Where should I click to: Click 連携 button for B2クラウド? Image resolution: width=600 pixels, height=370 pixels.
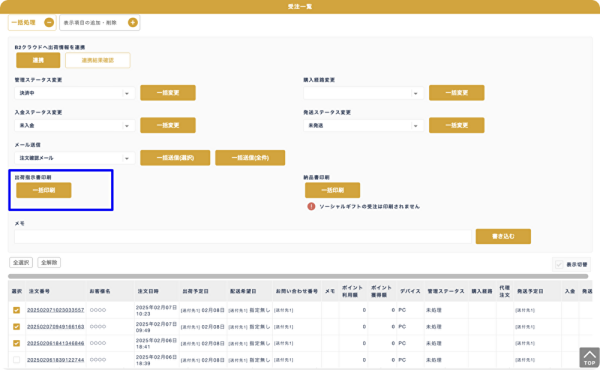pos(38,60)
